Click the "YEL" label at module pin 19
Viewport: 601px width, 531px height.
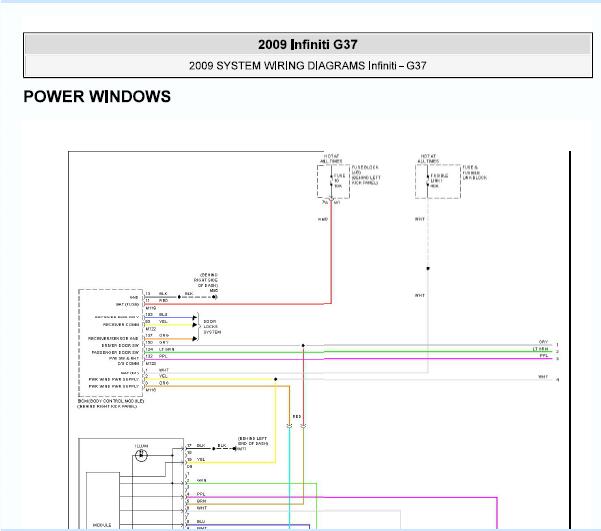pyautogui.click(x=201, y=459)
